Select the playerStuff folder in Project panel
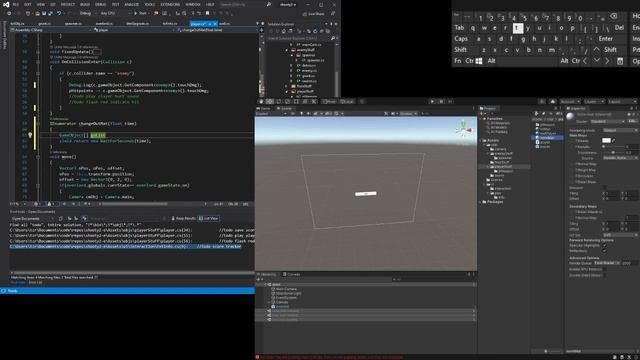640x360 pixels. pos(503,167)
